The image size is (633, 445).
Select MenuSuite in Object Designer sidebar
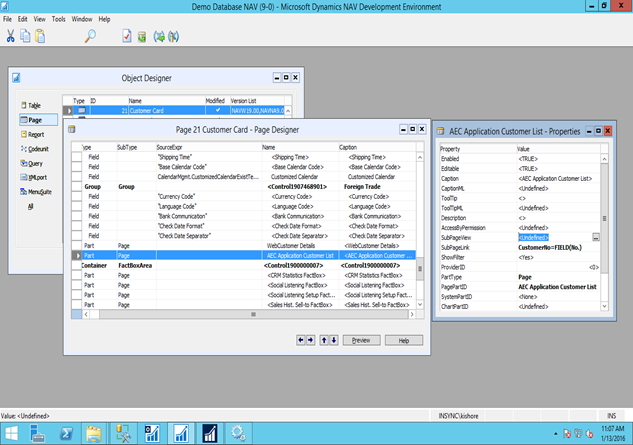36,192
